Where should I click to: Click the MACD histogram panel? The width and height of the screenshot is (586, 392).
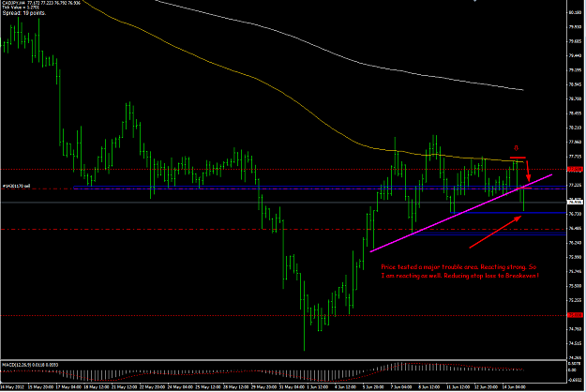[x=283, y=371]
